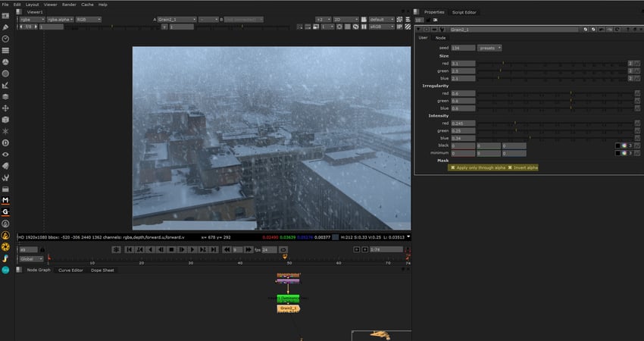Select the Grain2_1 node in Node Graph
Screen dimensions: 644x341
point(289,308)
